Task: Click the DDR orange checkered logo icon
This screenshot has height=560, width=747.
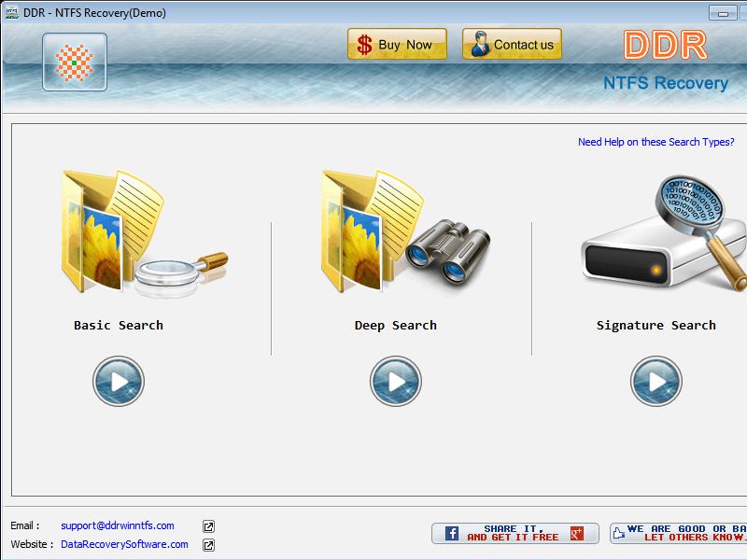Action: (75, 62)
